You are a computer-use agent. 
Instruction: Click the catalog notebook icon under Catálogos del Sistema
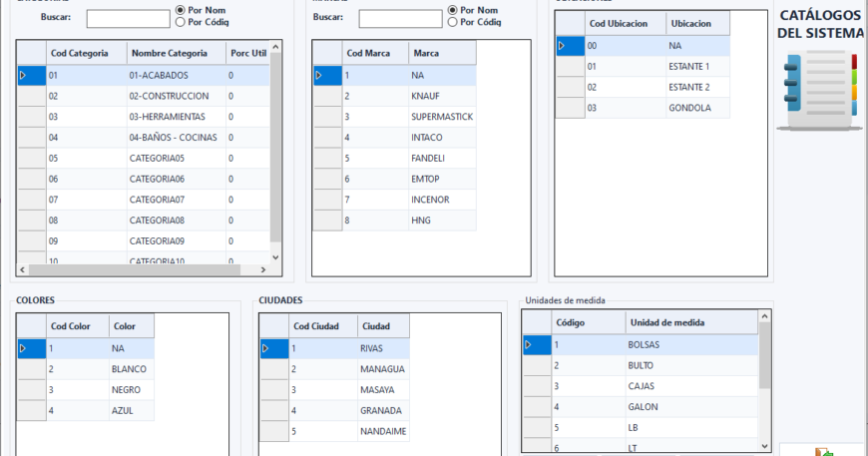coord(819,91)
